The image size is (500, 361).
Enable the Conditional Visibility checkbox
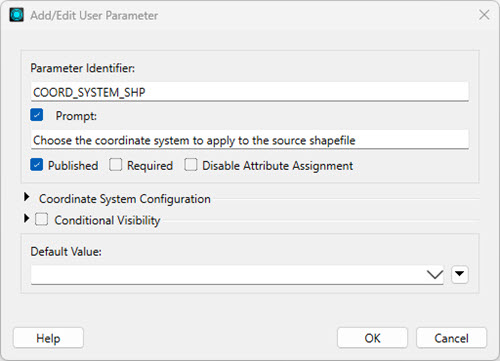41,219
